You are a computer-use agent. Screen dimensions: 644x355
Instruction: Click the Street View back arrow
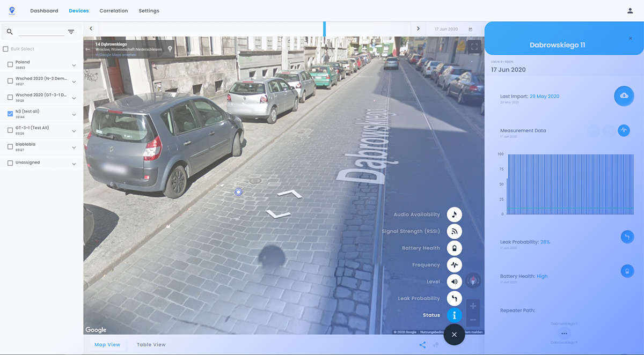pyautogui.click(x=88, y=49)
